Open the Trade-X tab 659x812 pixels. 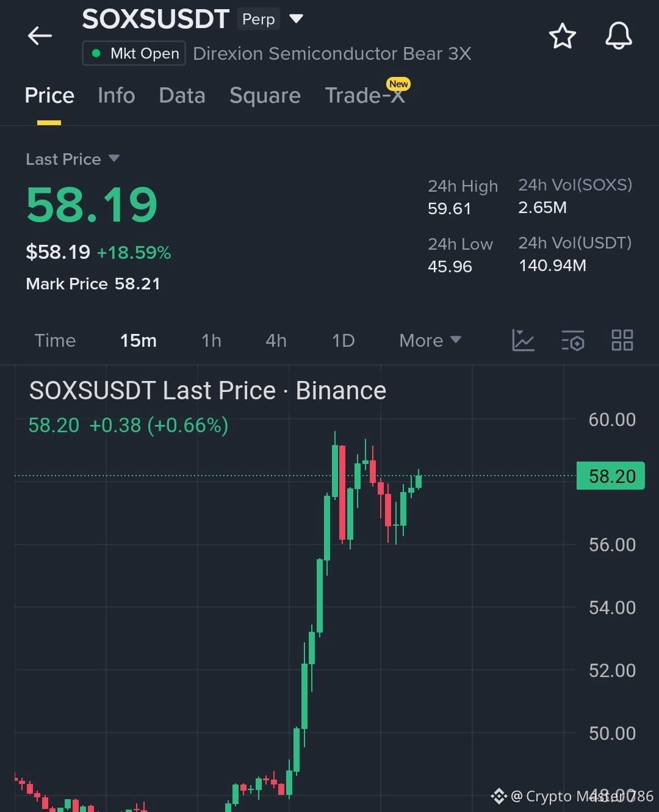(365, 96)
